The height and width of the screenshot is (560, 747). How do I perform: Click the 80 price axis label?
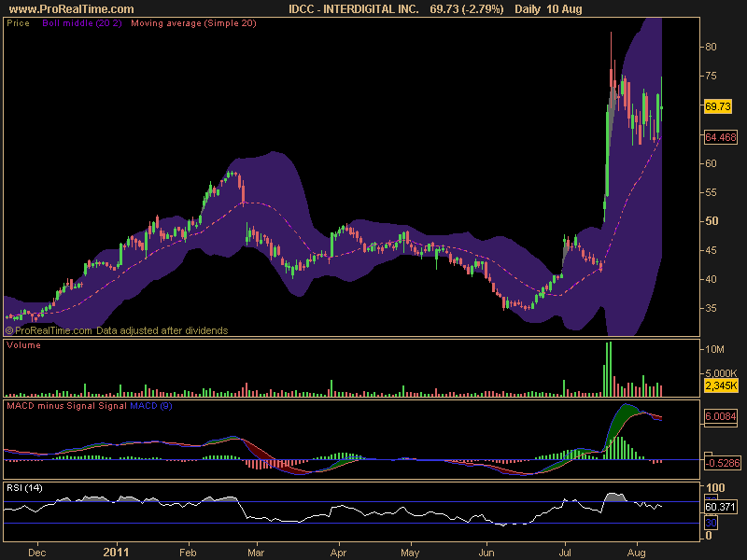coord(711,47)
